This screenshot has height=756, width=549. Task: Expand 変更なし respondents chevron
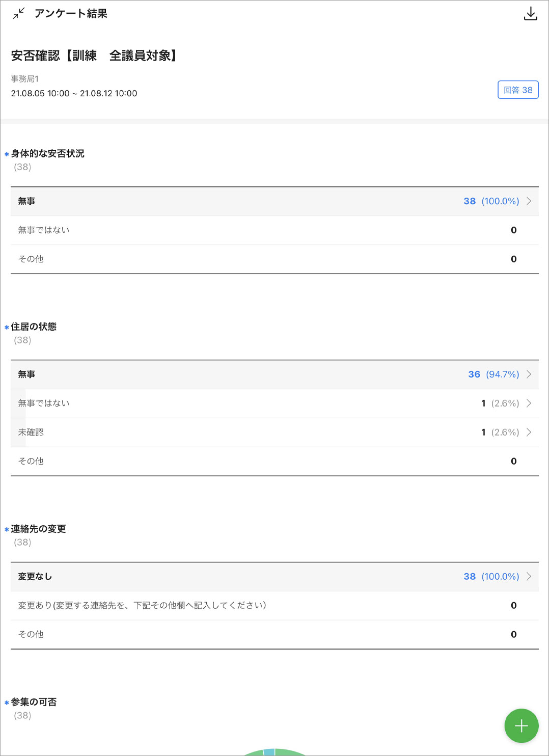529,577
